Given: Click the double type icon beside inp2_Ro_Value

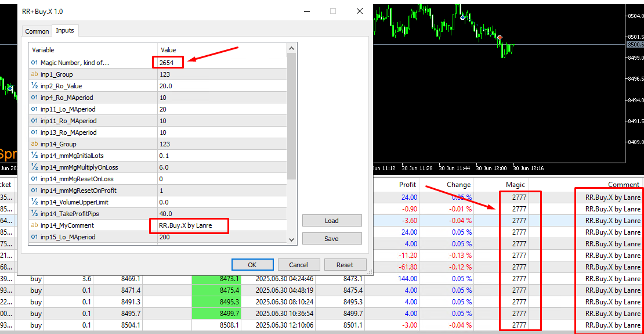Looking at the screenshot, I should 34,86.
